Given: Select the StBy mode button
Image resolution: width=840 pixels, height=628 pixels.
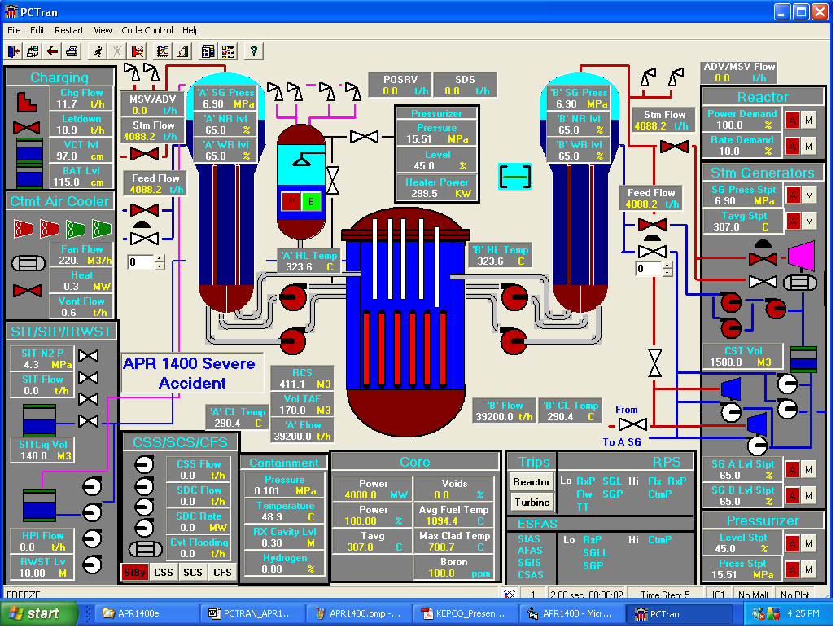Looking at the screenshot, I should (x=134, y=573).
